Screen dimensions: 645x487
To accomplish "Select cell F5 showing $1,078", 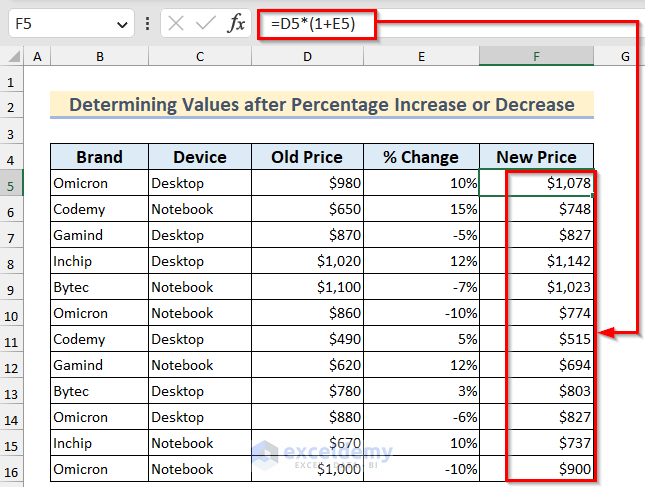I will 536,183.
